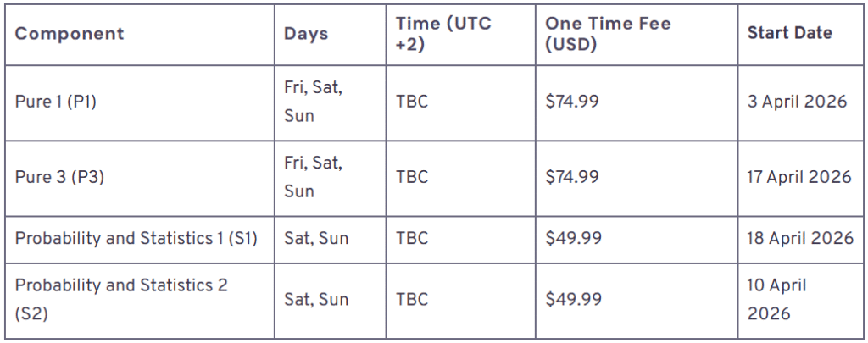The height and width of the screenshot is (343, 868).
Task: Click the $74.99 fee for Pure 1
Action: pos(572,102)
